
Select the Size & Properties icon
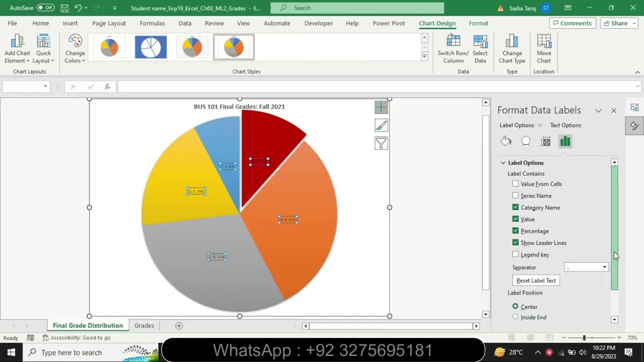click(545, 141)
